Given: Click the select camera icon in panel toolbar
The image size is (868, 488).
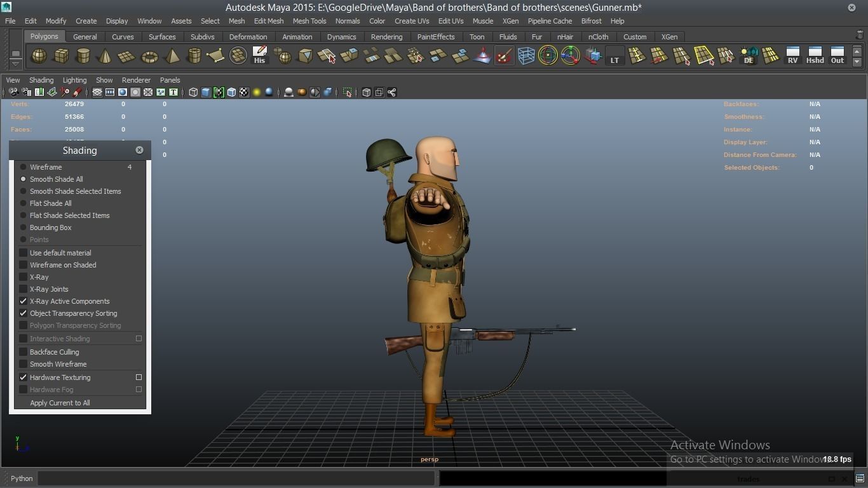Looking at the screenshot, I should click(13, 93).
